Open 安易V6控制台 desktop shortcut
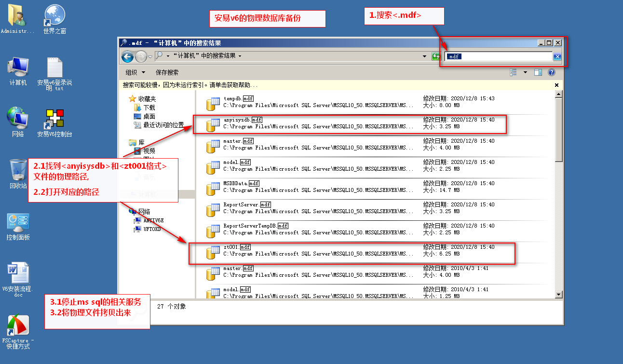Screen dimensions: 623x364 coord(54,123)
